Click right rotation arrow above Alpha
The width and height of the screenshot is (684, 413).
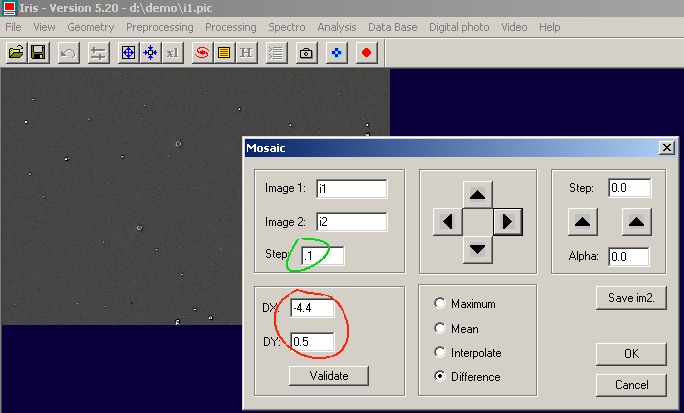click(x=636, y=222)
